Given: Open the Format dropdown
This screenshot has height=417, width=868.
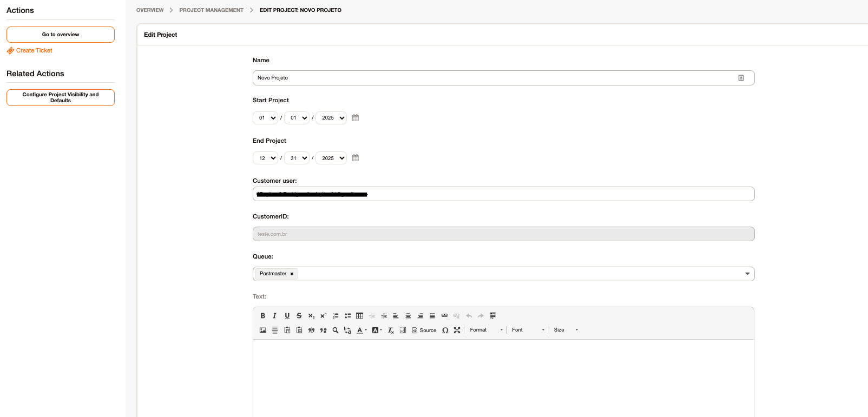Looking at the screenshot, I should pos(486,330).
